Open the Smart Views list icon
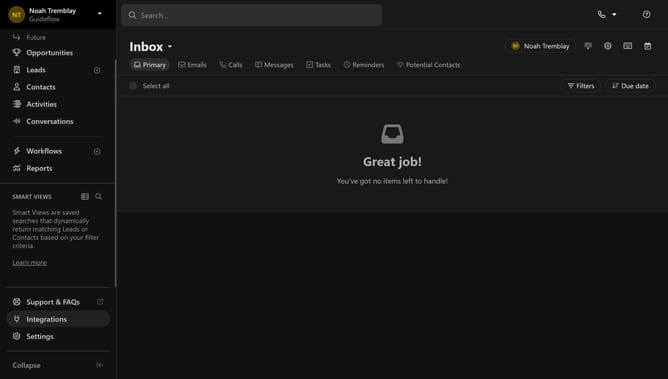This screenshot has width=668, height=379. point(85,196)
